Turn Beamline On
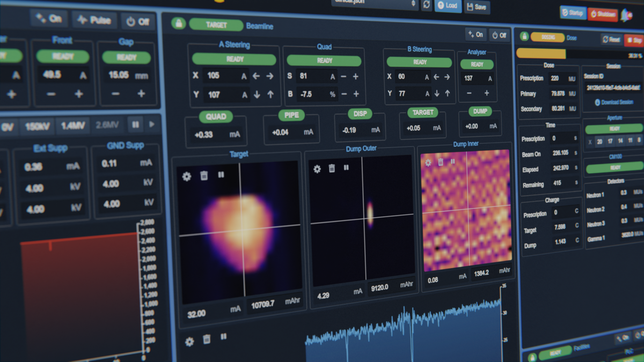The width and height of the screenshot is (644, 362). [475, 34]
